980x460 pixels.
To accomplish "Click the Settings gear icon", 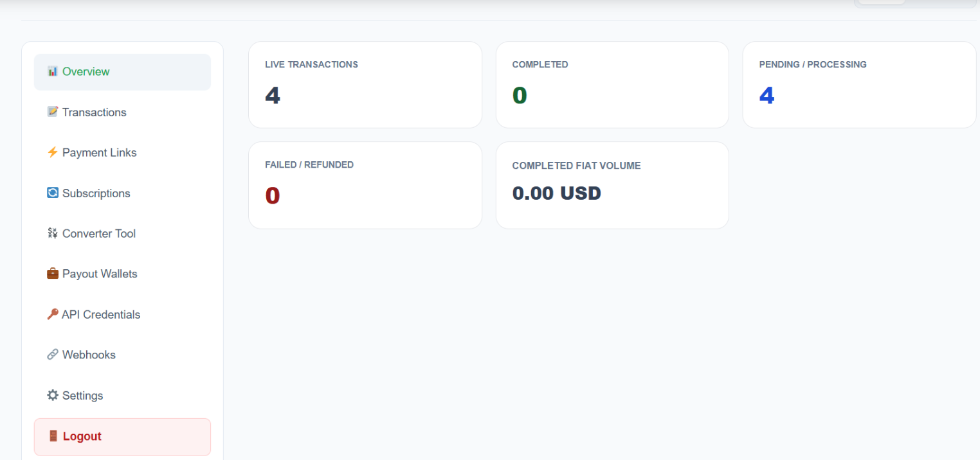I will tap(53, 395).
